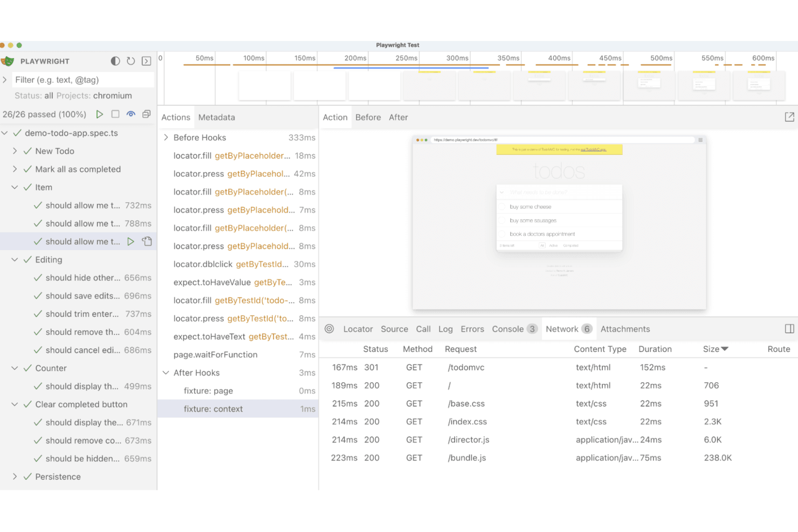Switch to the Console tab
798x532 pixels.
[515, 329]
